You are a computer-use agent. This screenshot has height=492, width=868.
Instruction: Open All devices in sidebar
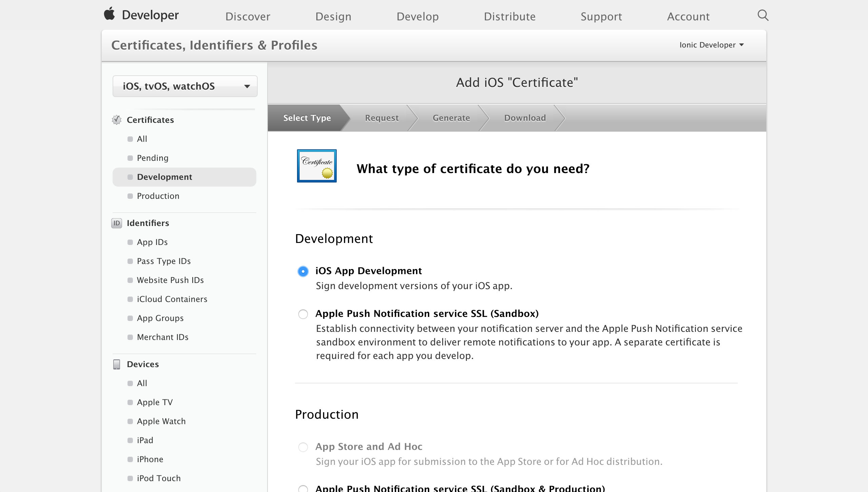[142, 383]
